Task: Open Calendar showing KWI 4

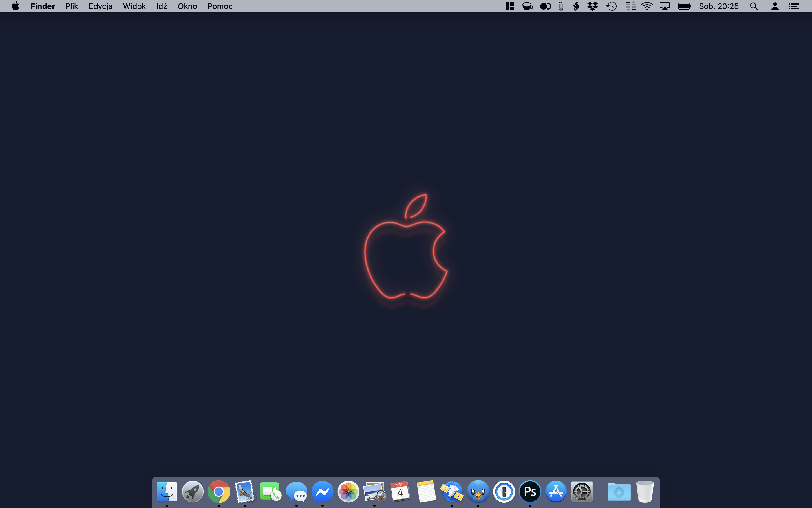Action: click(400, 492)
